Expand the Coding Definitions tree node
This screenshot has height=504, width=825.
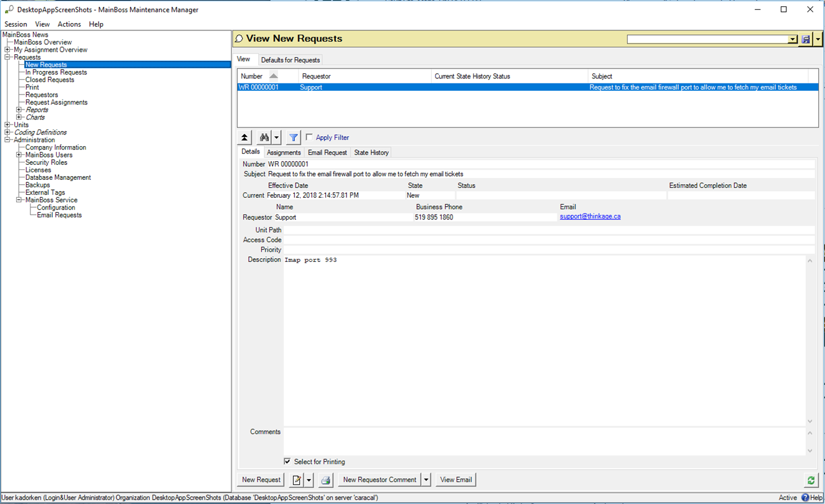click(7, 133)
